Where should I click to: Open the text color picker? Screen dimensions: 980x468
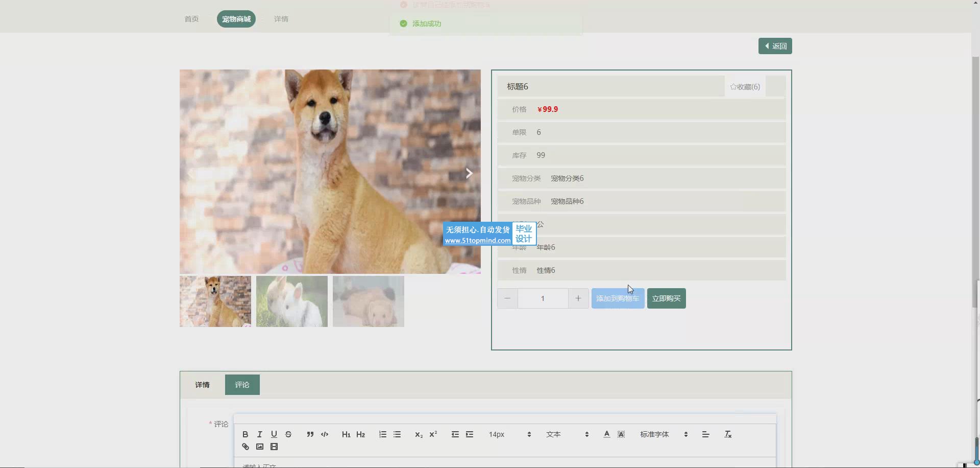click(x=606, y=434)
